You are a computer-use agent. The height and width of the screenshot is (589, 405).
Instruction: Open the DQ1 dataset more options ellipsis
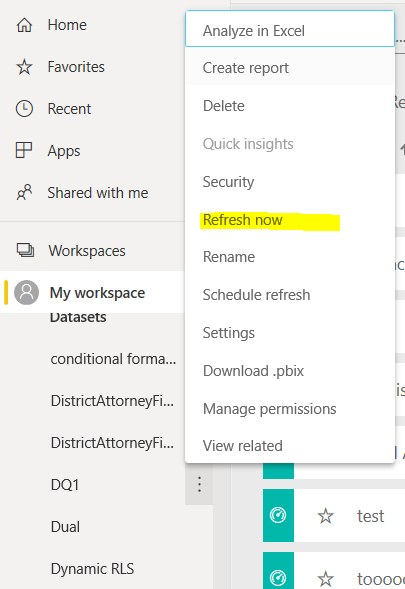(x=199, y=484)
